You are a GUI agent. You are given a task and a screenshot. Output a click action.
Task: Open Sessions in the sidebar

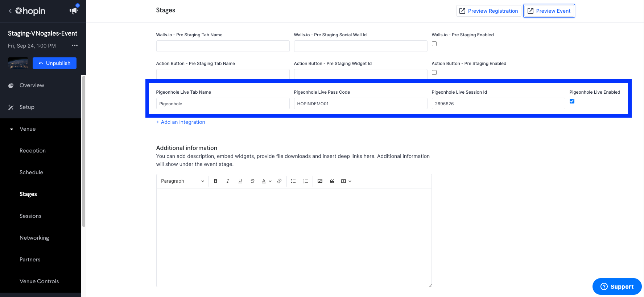coord(30,216)
